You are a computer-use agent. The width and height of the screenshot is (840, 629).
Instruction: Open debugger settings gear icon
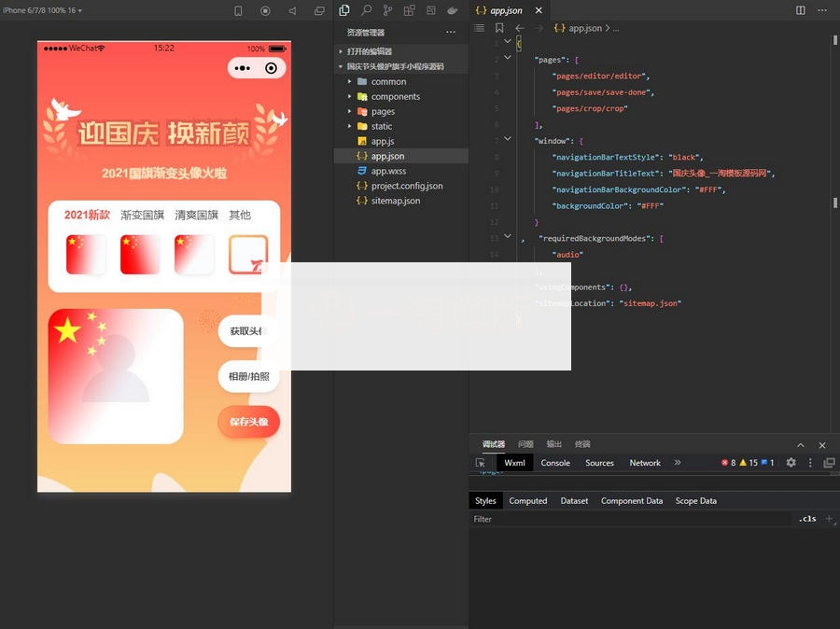click(x=791, y=463)
